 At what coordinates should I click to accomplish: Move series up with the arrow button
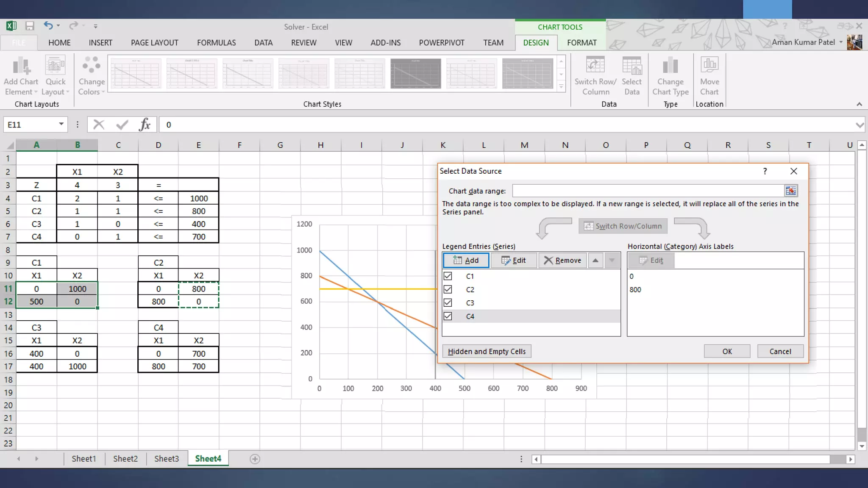pyautogui.click(x=595, y=261)
